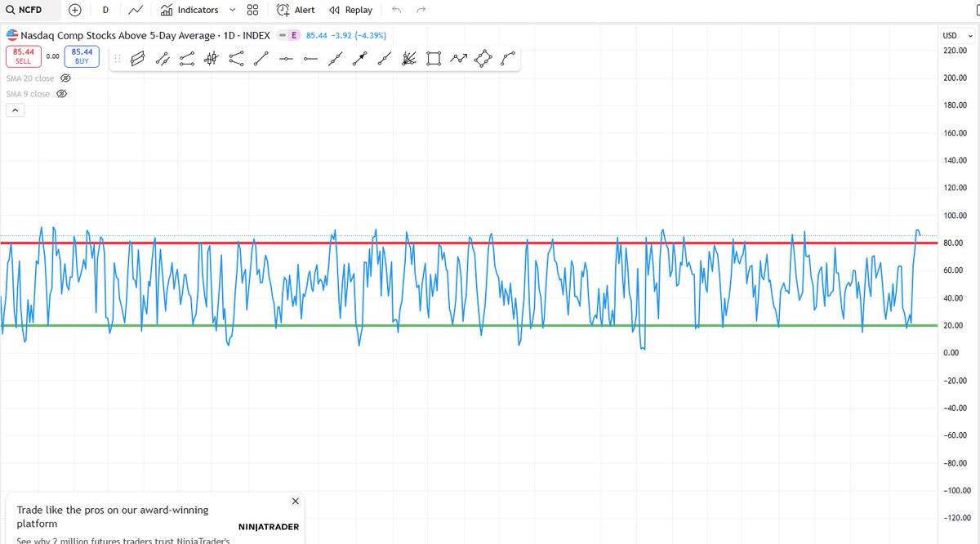Select the curve drawing tool
This screenshot has height=544, width=980.
pos(508,59)
